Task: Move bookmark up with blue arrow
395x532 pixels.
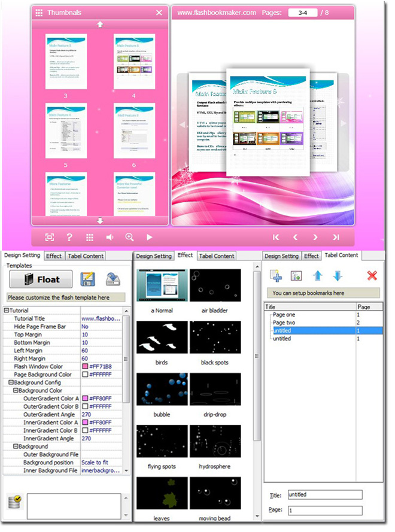Action: click(x=318, y=275)
